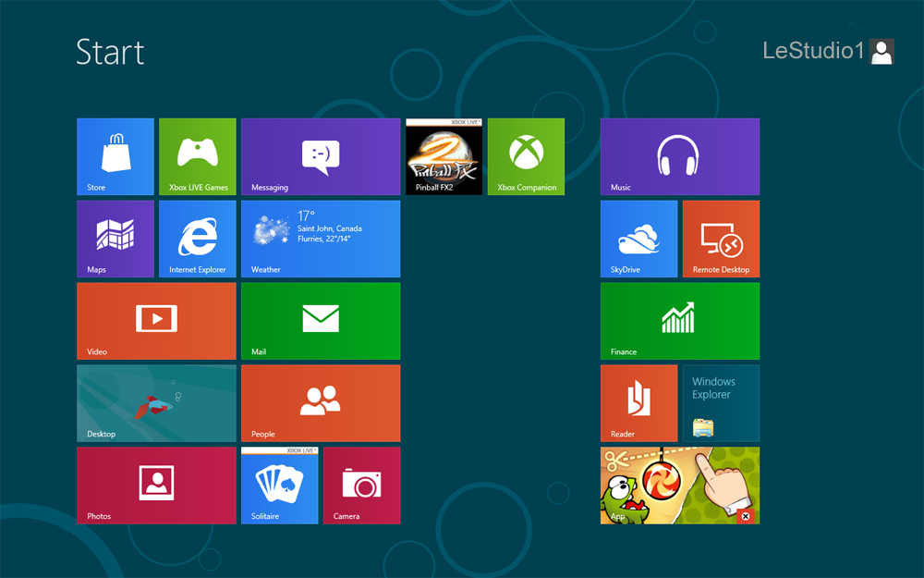Open SkyDrive
The image size is (924, 578).
[638, 239]
